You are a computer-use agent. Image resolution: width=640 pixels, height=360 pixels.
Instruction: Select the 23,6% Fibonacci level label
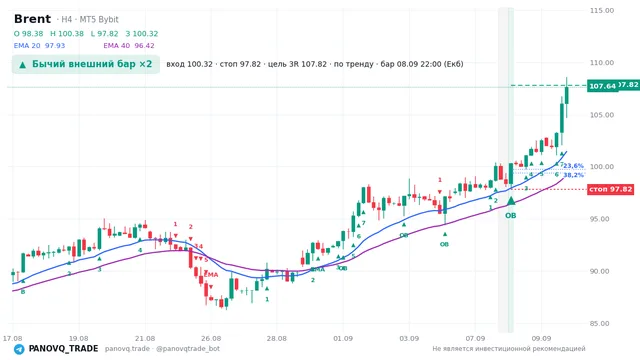click(573, 166)
